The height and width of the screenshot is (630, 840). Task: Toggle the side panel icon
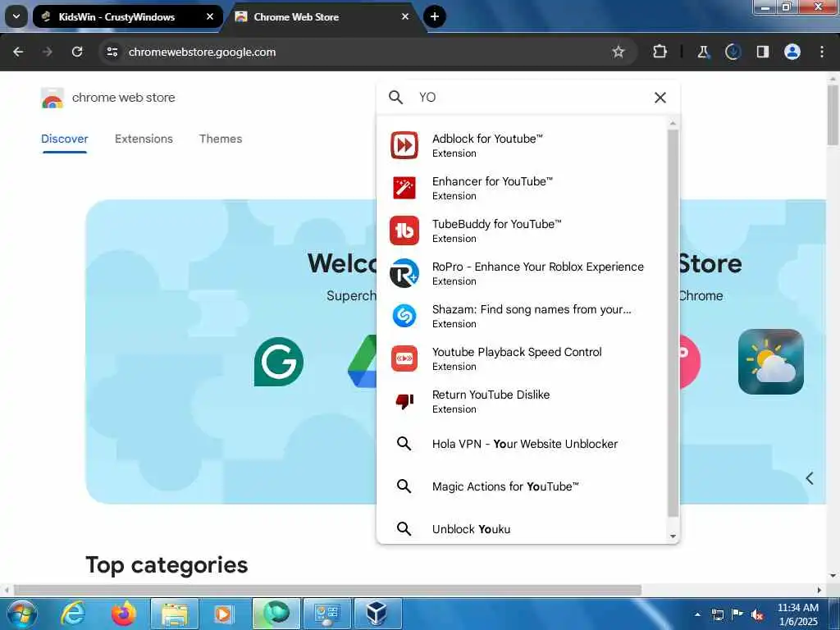tap(762, 52)
